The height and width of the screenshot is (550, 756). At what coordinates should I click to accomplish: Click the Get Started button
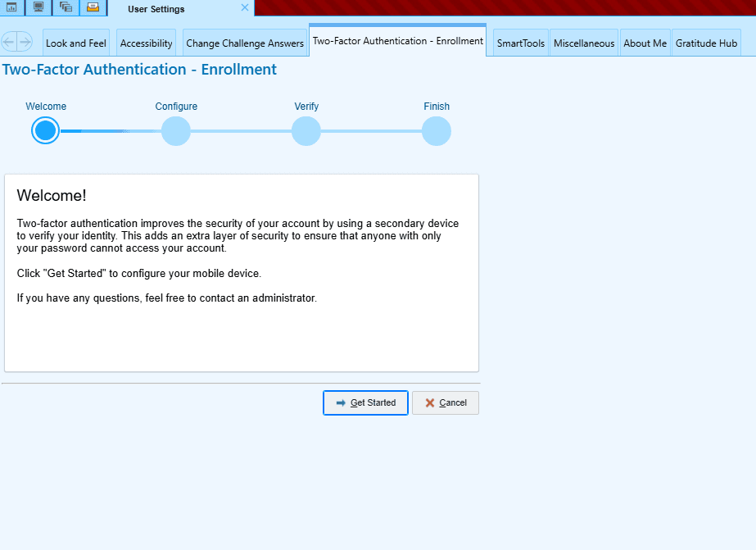(365, 403)
